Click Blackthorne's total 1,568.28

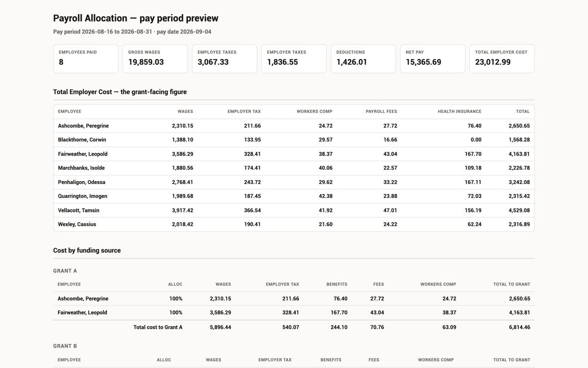519,140
